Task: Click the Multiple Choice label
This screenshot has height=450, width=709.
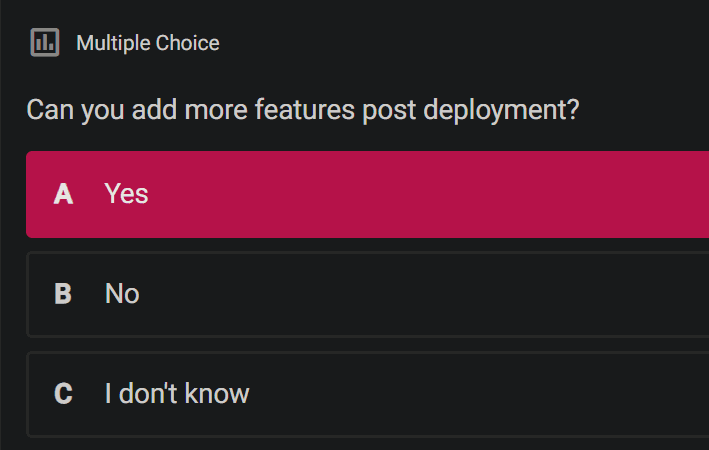Action: (148, 43)
